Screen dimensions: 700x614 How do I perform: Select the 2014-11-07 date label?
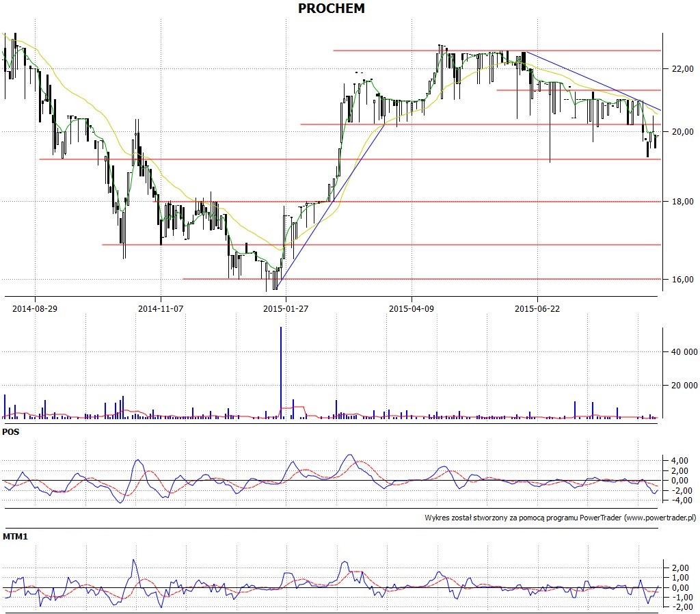[161, 308]
